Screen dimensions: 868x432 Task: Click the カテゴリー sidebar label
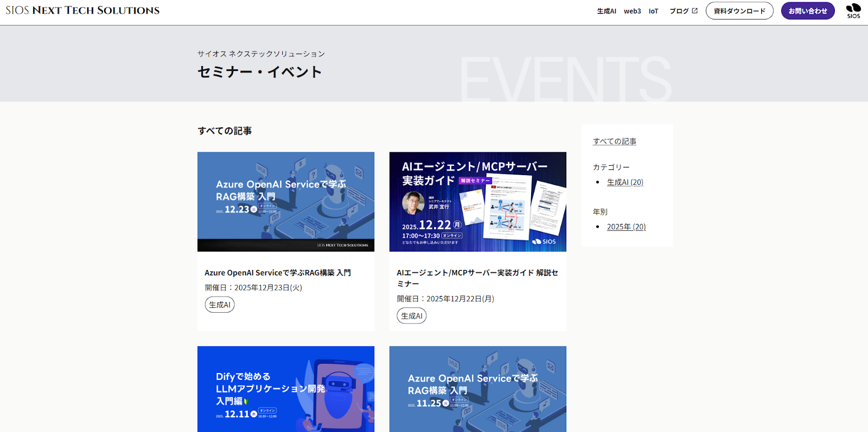(x=611, y=167)
